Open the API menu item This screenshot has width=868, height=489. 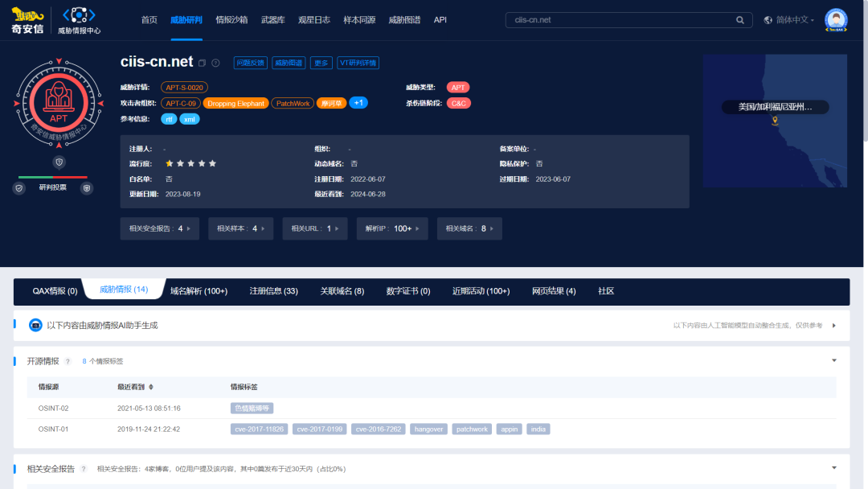pyautogui.click(x=440, y=20)
